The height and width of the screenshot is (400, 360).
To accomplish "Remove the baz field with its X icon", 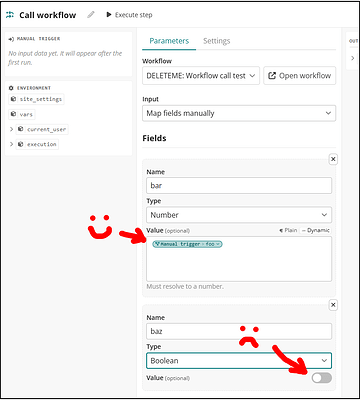I will [x=333, y=305].
